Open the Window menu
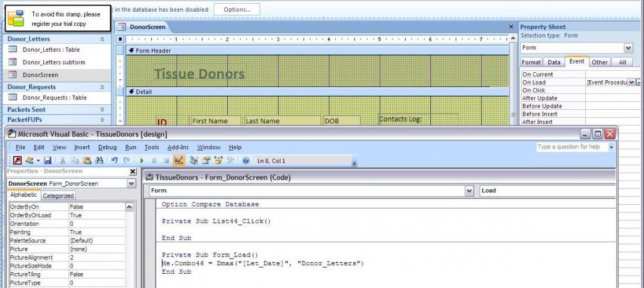 point(209,147)
